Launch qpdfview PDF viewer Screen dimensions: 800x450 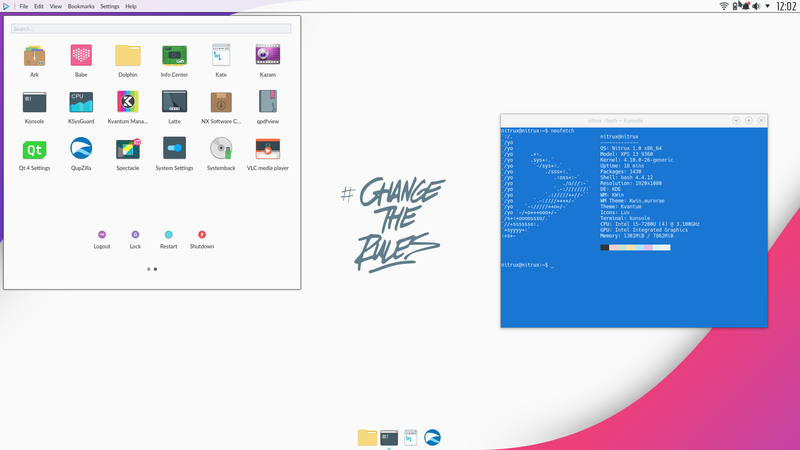[x=268, y=102]
